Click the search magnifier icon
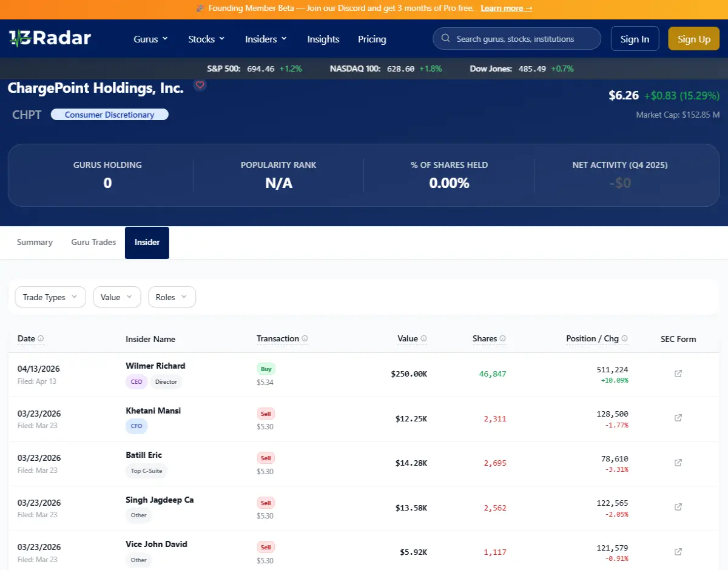Image resolution: width=728 pixels, height=570 pixels. pos(446,39)
